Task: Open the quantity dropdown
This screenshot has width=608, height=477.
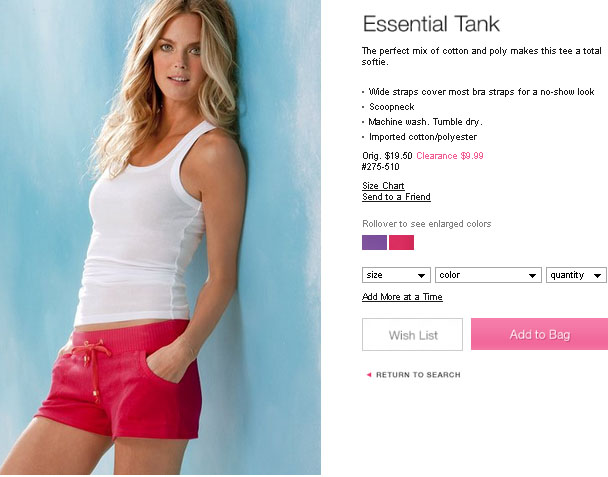Action: pyautogui.click(x=576, y=275)
